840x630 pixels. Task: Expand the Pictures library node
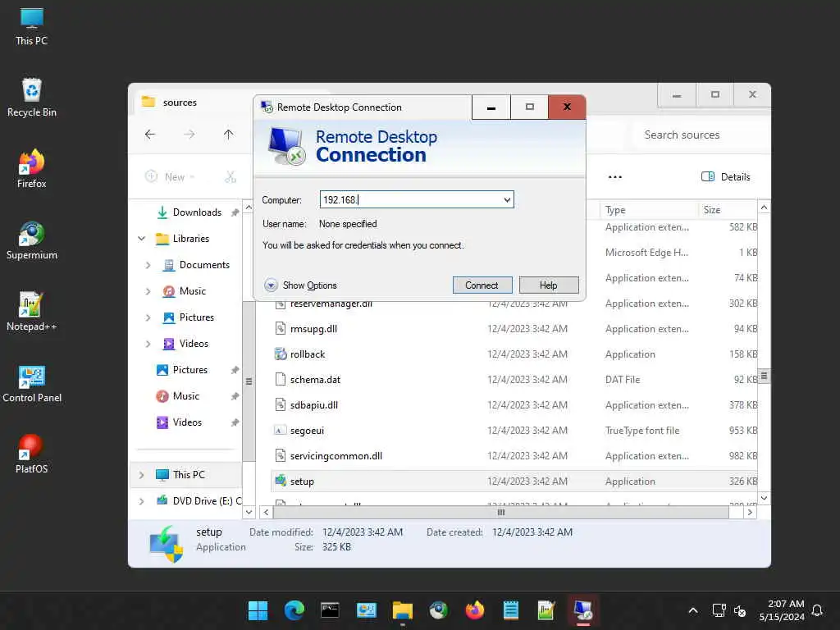pyautogui.click(x=148, y=317)
